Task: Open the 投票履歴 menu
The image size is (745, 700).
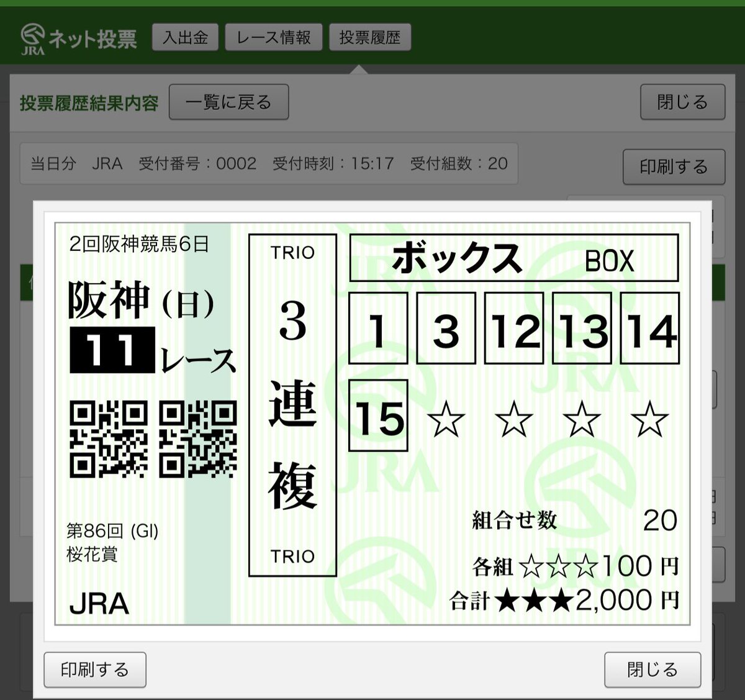Action: click(x=370, y=37)
